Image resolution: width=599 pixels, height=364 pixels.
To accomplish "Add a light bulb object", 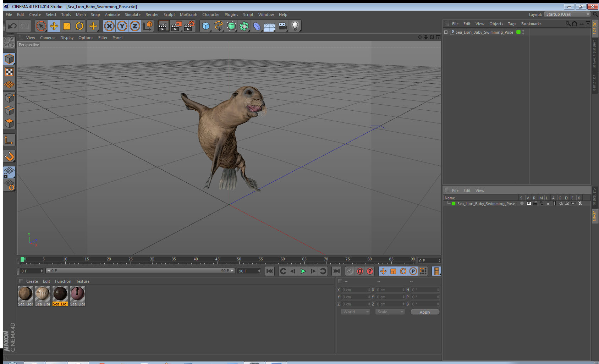I will coord(295,26).
